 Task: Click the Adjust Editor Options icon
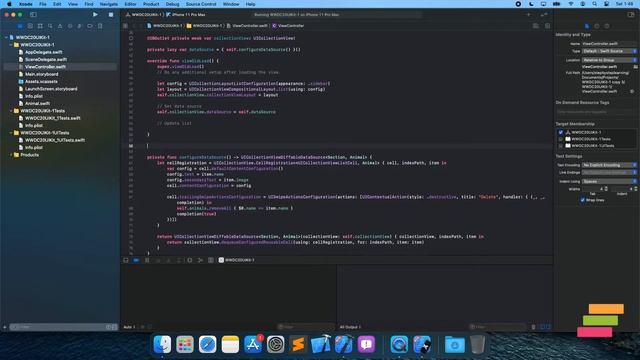click(x=536, y=26)
